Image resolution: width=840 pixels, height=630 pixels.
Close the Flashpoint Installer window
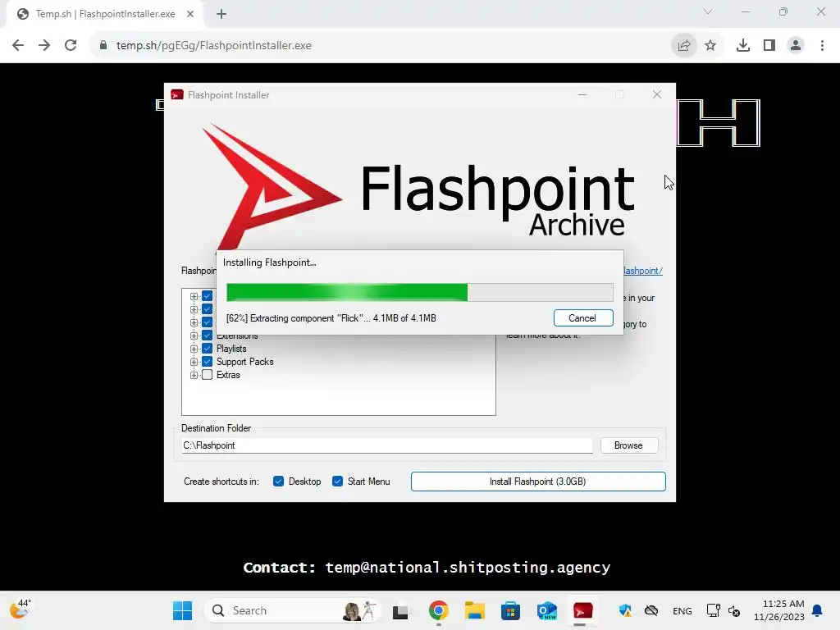[x=657, y=94]
